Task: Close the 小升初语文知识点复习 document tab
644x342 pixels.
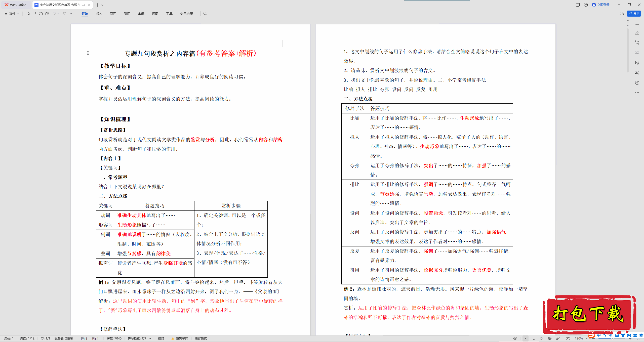Action: [x=89, y=5]
